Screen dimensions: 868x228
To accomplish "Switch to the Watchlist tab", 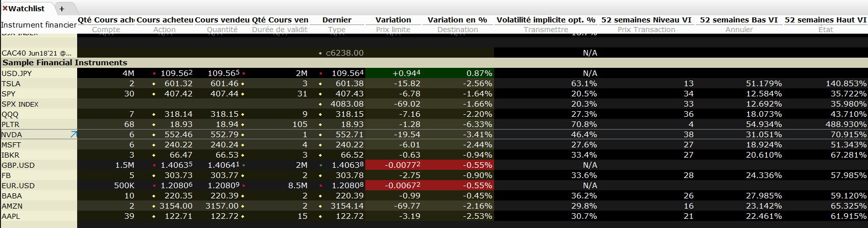I will coord(27,9).
